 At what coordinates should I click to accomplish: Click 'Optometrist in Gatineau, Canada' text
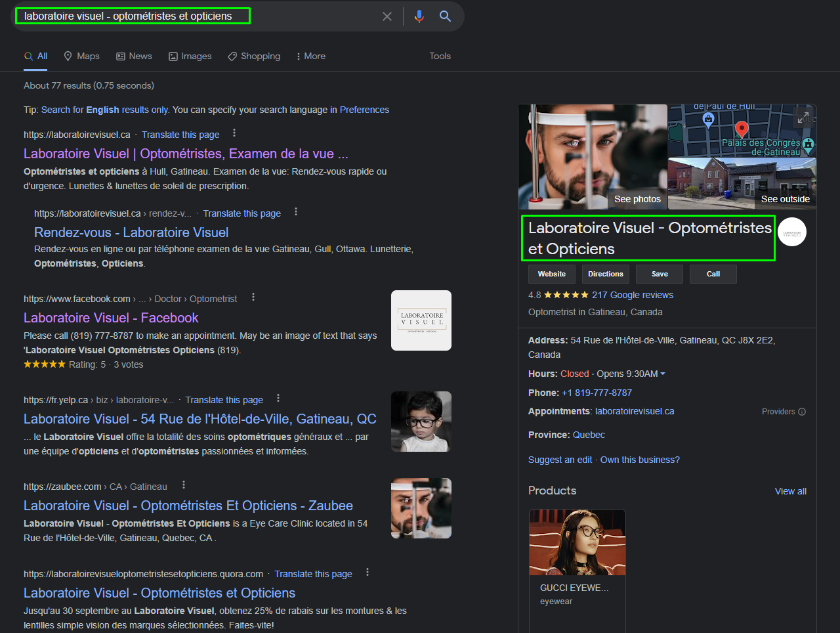(x=595, y=312)
